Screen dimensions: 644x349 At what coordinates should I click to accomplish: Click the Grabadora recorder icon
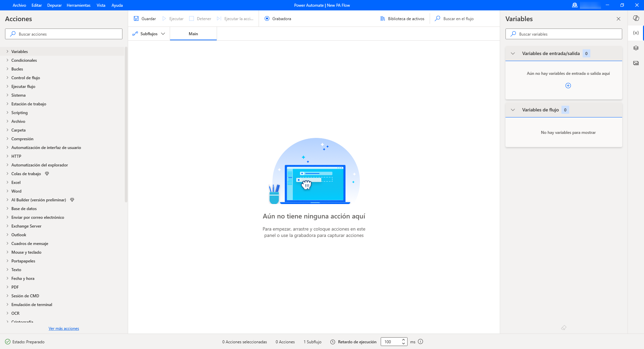click(x=267, y=19)
